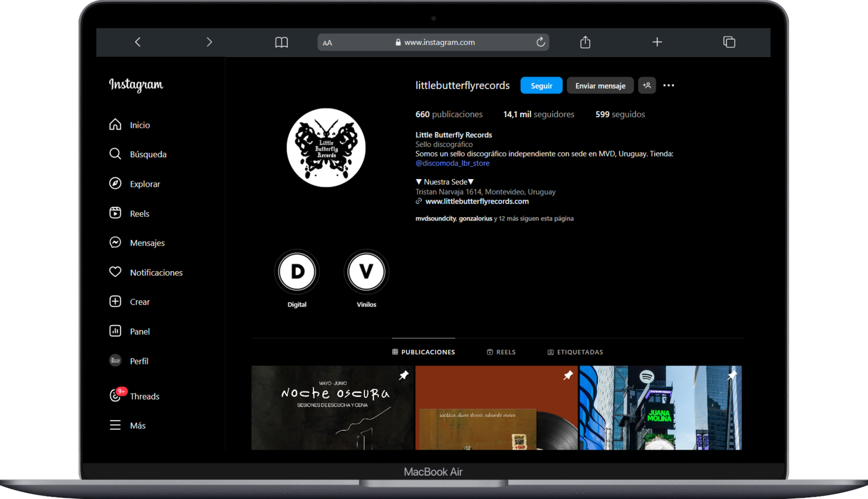Open 599 seguidos list

(x=620, y=114)
